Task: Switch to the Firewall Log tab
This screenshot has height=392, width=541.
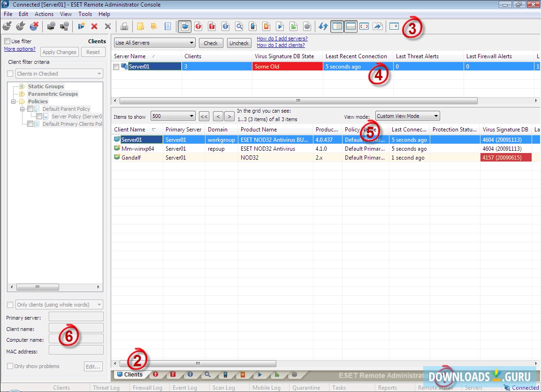Action: 148,387
